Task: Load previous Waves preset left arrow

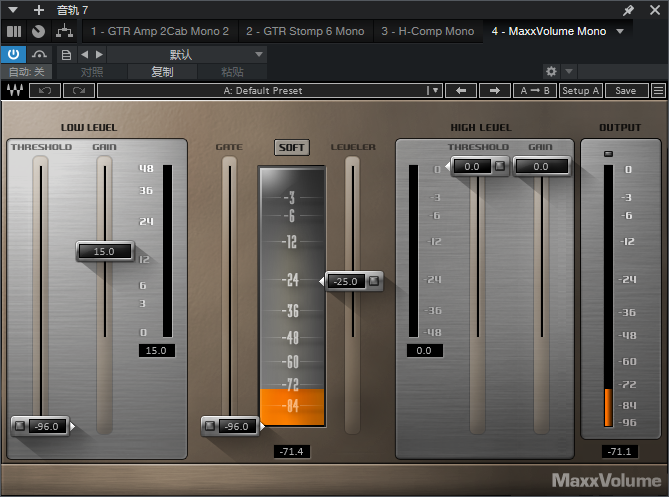Action: [461, 90]
